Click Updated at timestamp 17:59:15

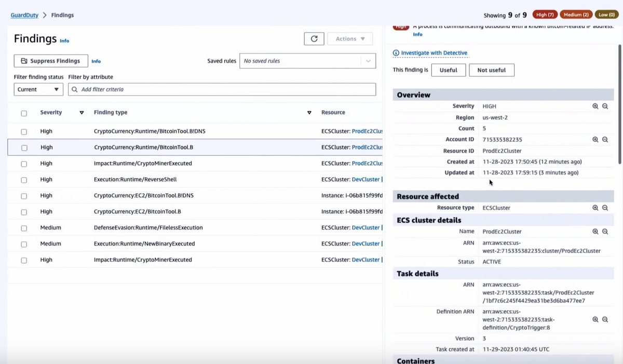pos(531,172)
